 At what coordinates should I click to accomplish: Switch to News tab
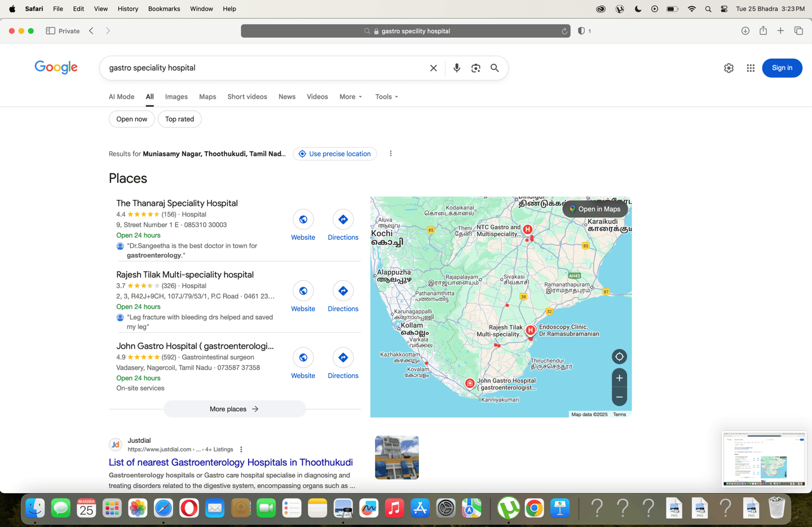287,97
